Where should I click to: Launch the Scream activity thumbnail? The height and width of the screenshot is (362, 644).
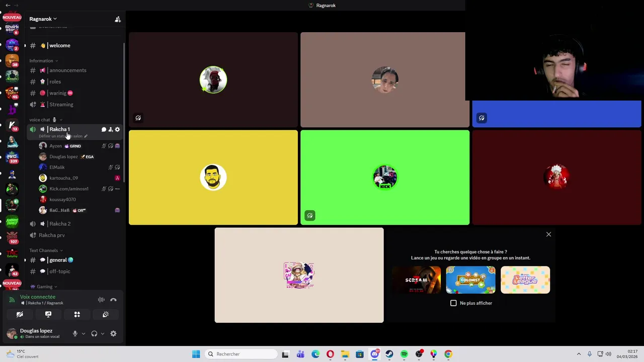click(x=416, y=280)
